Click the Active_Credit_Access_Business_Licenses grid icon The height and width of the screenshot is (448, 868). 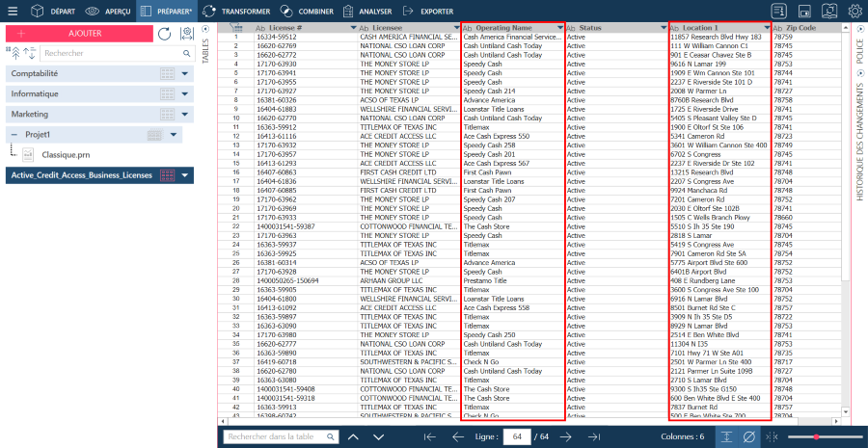[x=167, y=175]
